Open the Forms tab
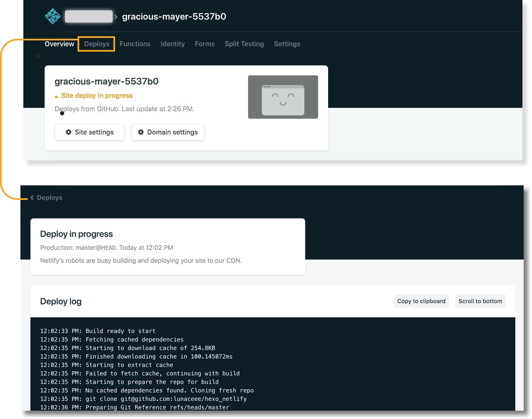 204,44
